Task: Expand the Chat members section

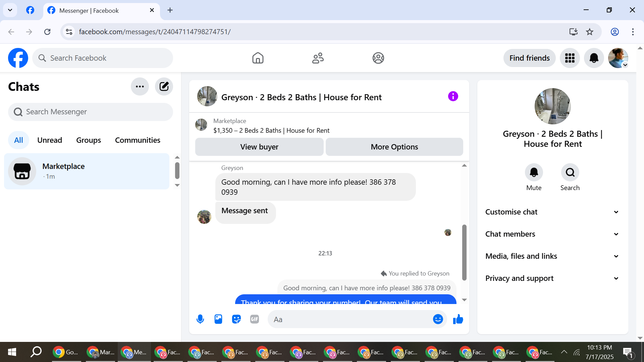Action: tap(552, 234)
